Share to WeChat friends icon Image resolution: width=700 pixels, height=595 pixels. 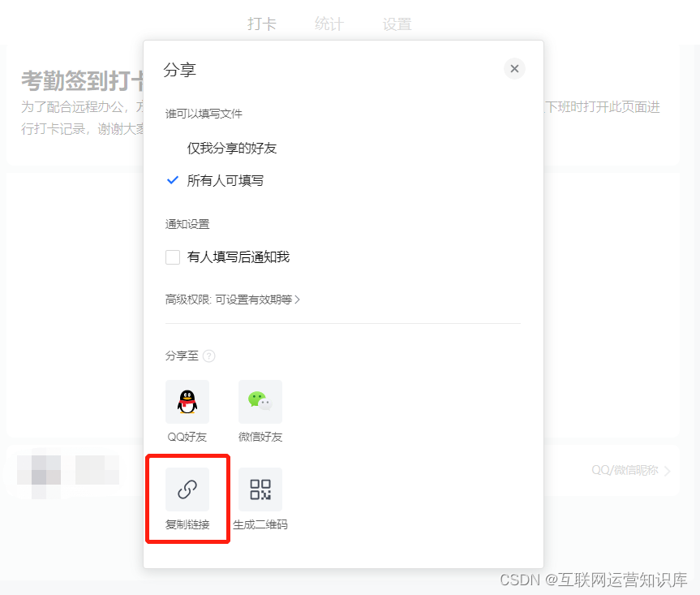(x=260, y=402)
